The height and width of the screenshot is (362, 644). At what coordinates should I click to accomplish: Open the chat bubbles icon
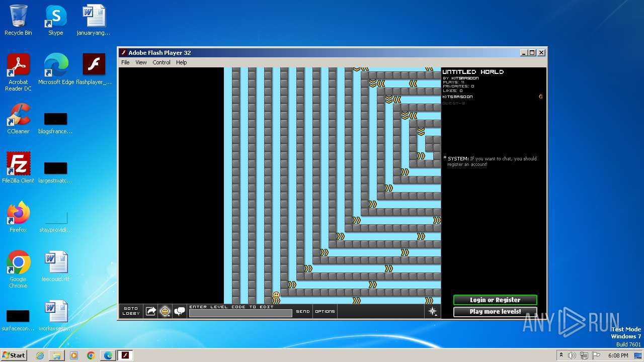(180, 311)
